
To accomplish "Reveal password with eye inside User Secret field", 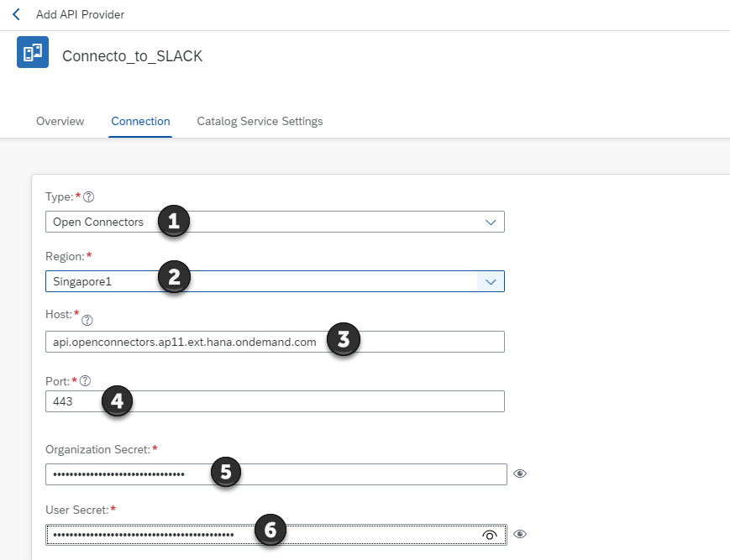I will click(x=490, y=535).
